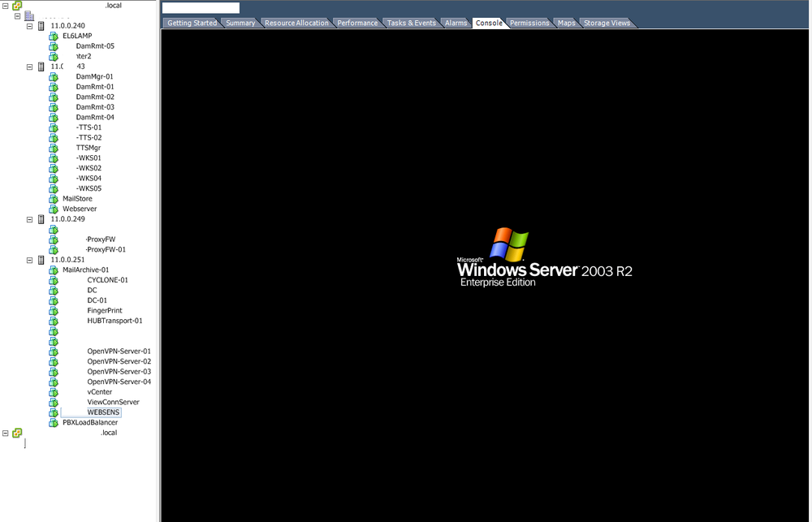Click the host server icon for 11.0.0.251

(x=41, y=260)
